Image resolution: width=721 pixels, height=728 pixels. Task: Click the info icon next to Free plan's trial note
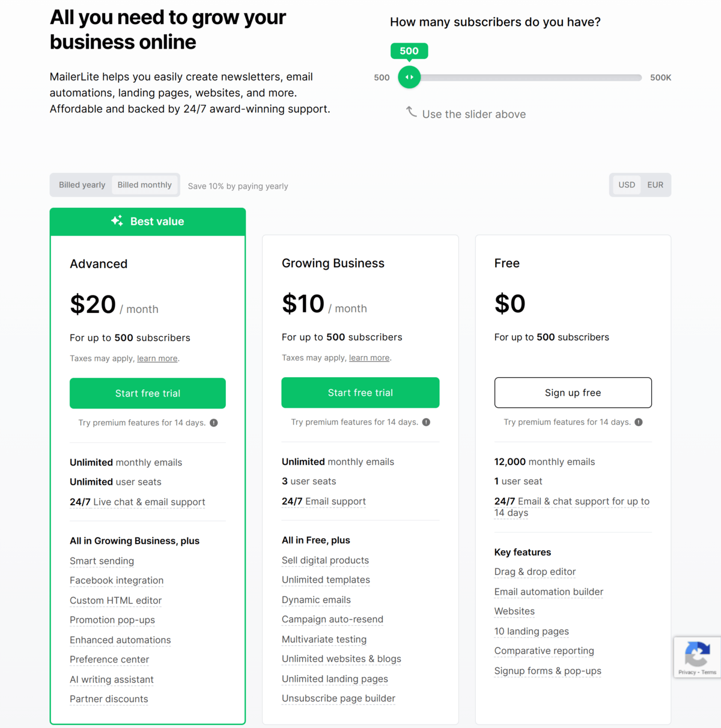point(639,422)
